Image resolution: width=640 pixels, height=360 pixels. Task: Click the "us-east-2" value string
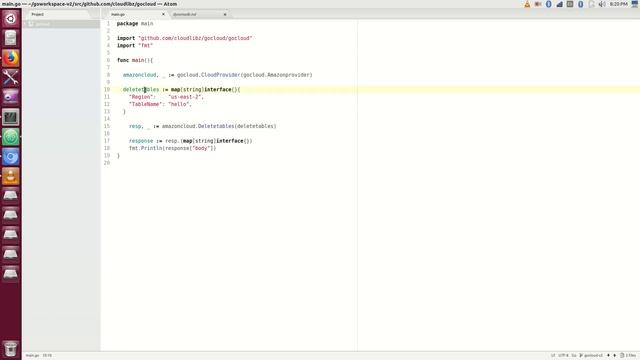[186, 97]
